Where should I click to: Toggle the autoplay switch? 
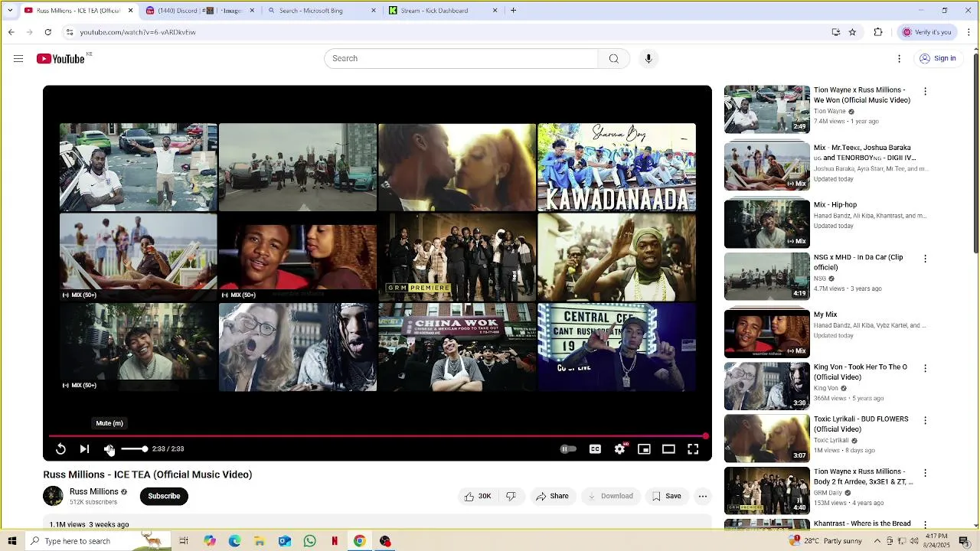(568, 449)
